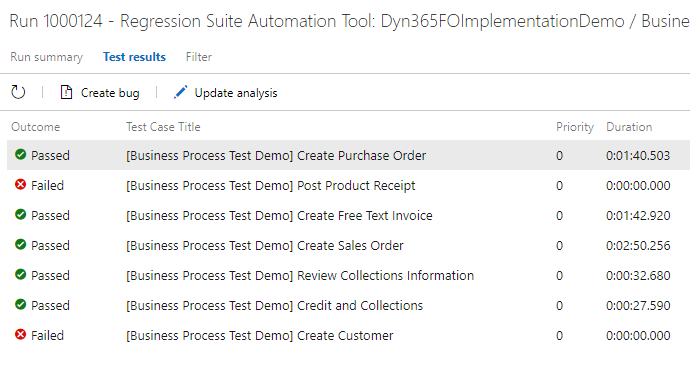Open the Filter tab

(x=198, y=57)
